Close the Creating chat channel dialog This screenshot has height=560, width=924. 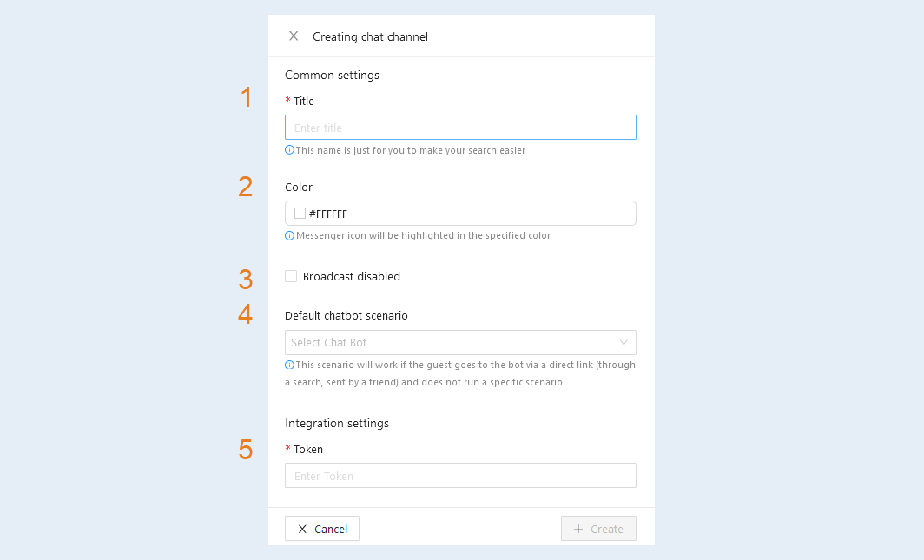click(x=294, y=36)
